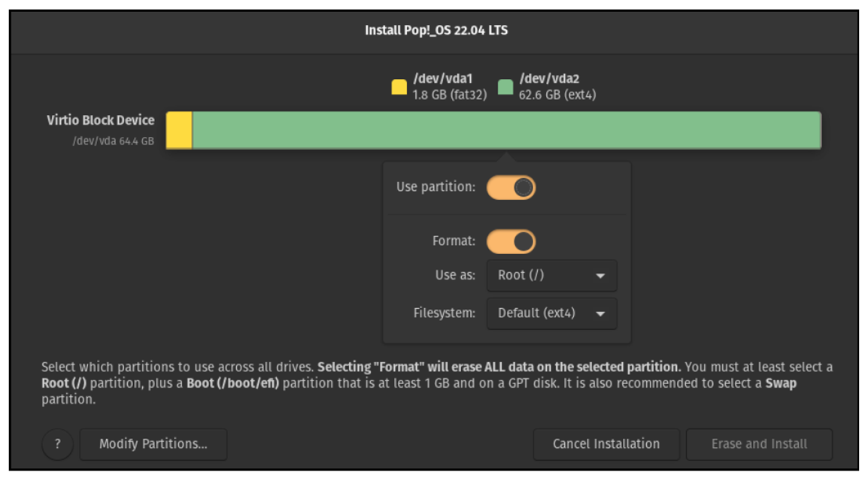Click the green /dev/vda2 legend icon

[x=505, y=85]
